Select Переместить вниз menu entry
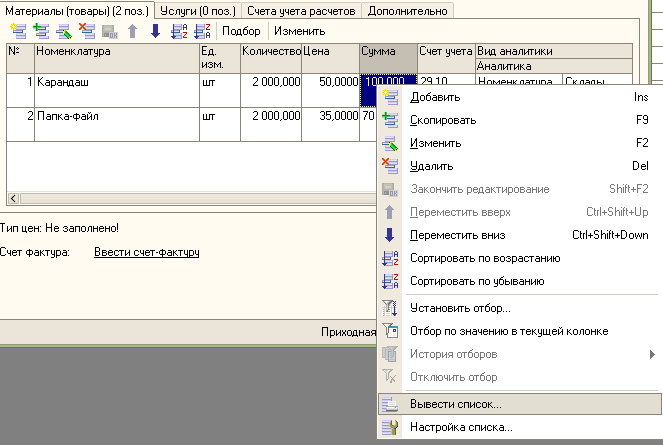Viewport: 663px width, 445px height. point(520,235)
